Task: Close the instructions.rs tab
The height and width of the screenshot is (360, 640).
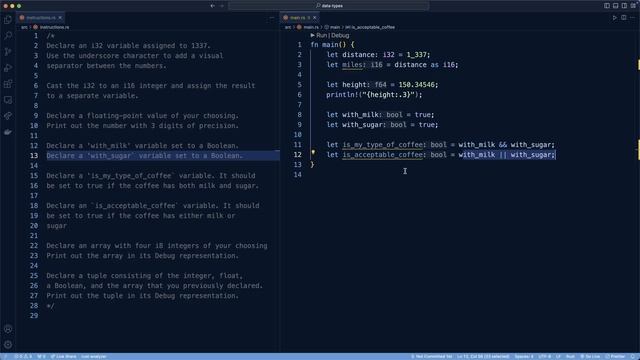Action: tap(60, 18)
